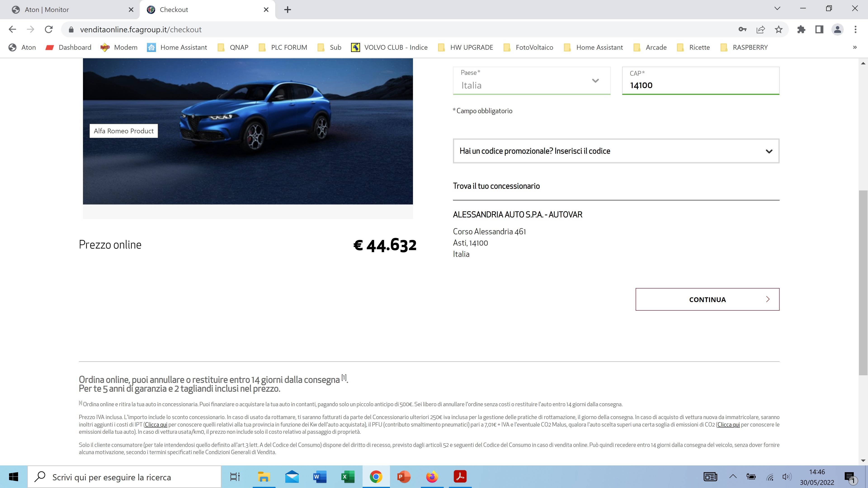Open a new browser tab

288,9
